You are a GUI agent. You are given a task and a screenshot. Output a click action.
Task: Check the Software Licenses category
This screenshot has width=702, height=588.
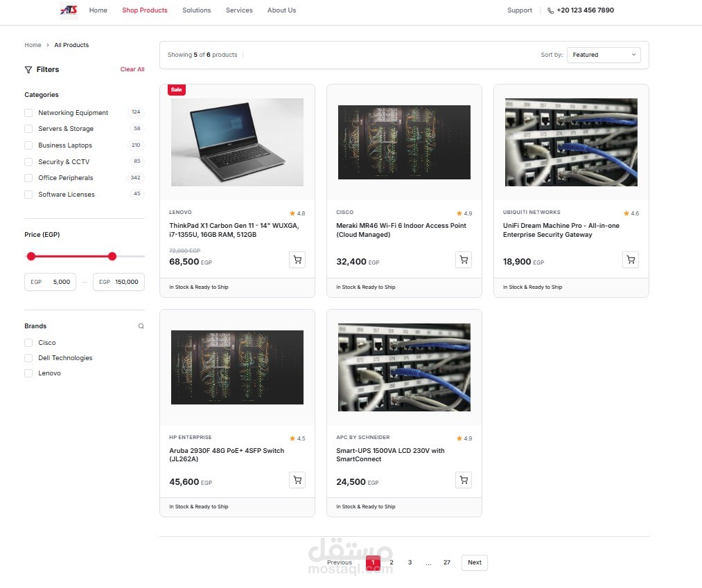[x=28, y=195]
